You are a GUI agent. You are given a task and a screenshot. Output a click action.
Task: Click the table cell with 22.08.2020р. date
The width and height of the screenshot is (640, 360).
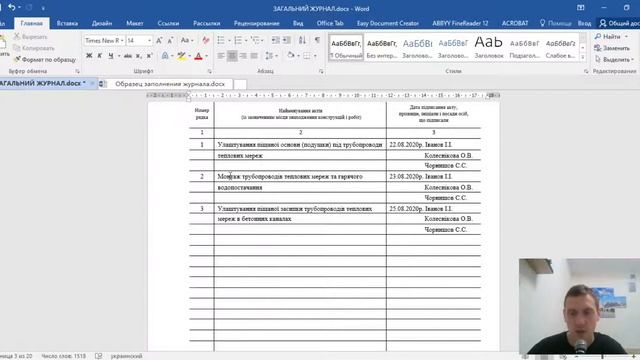[x=433, y=144]
